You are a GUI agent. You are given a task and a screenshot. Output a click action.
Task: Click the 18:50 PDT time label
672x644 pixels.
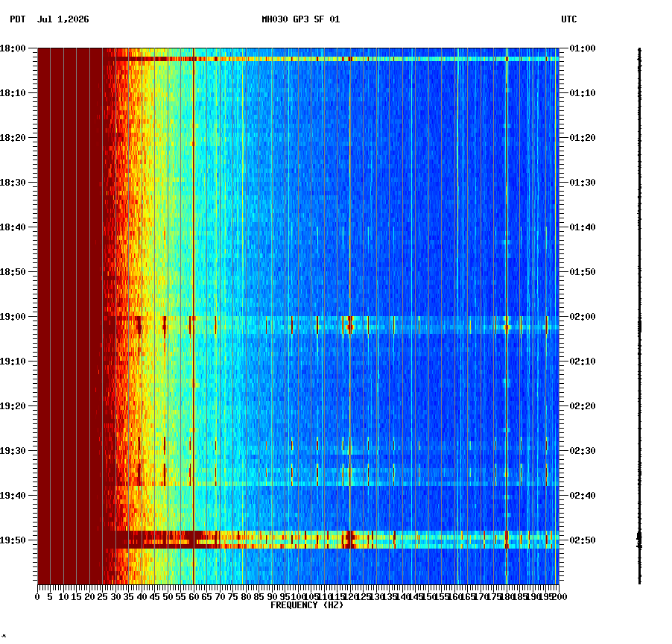[x=13, y=272]
